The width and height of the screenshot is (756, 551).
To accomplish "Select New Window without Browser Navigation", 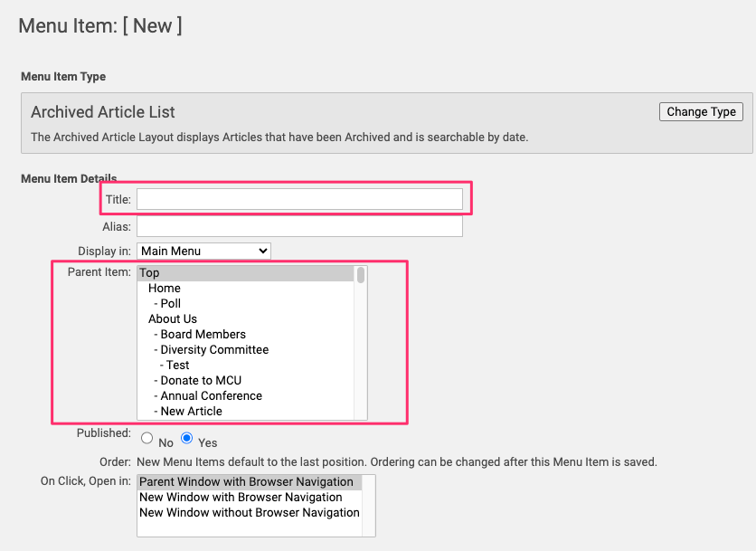I will 249,513.
